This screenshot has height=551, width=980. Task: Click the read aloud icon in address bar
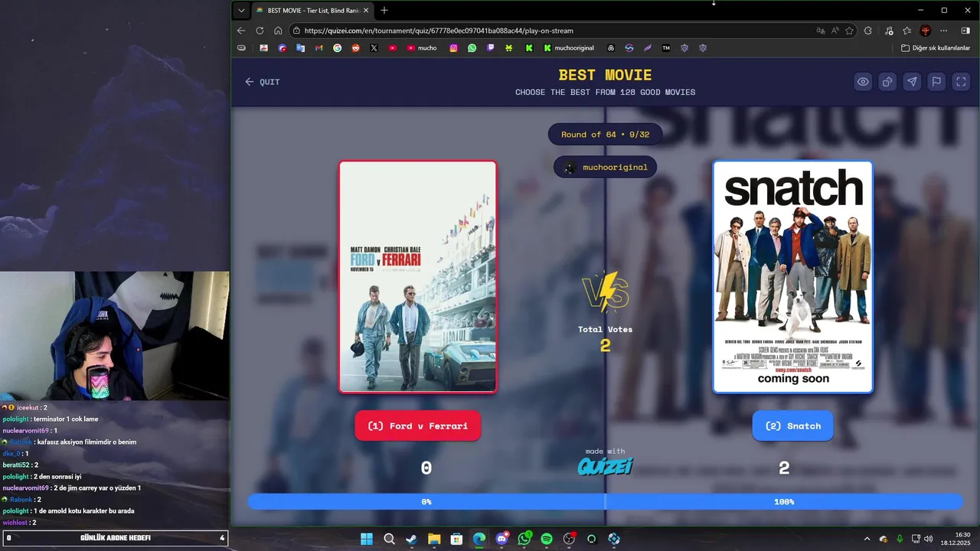click(x=835, y=31)
